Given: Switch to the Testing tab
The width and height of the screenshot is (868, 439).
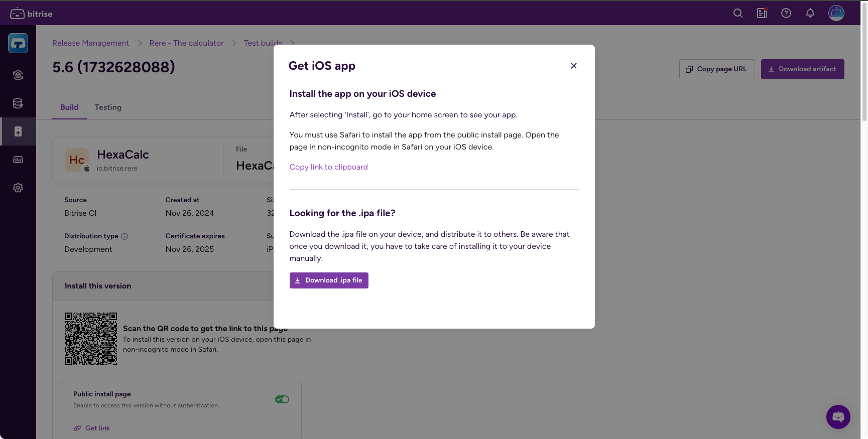Looking at the screenshot, I should 108,107.
